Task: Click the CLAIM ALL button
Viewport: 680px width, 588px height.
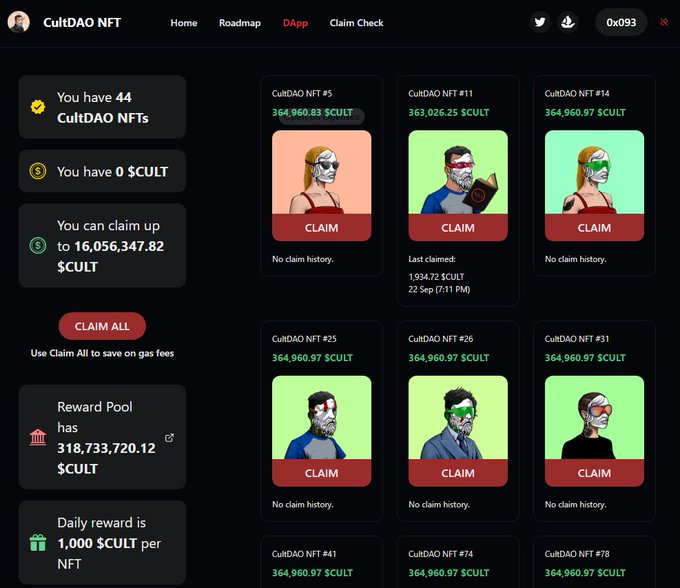Action: 102,326
